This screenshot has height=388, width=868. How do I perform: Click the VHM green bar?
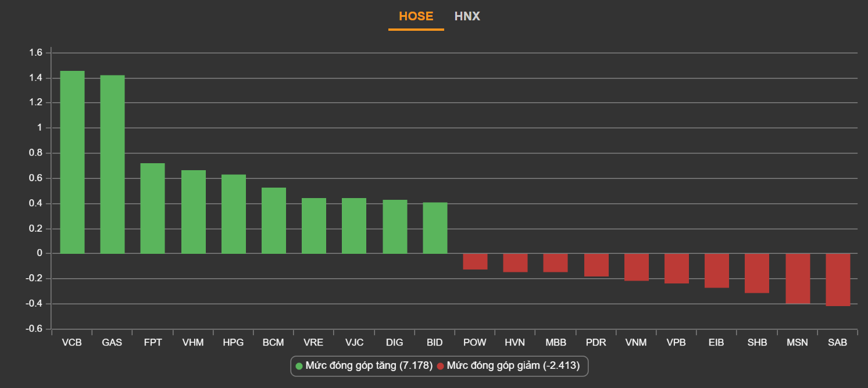pos(193,212)
